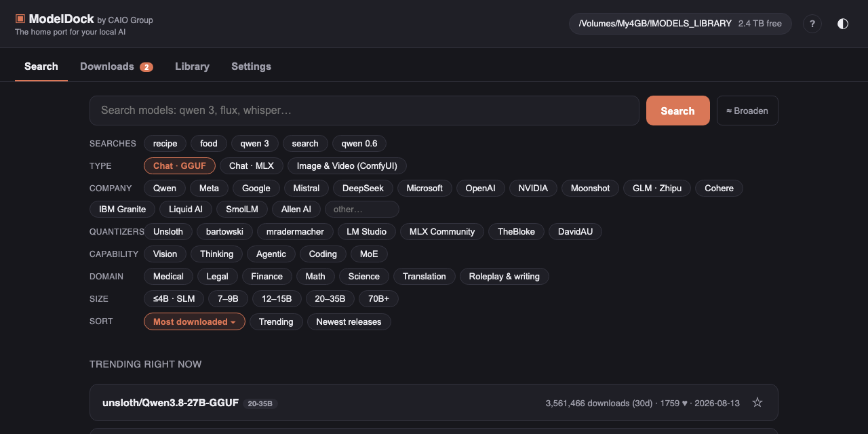Filter by quantizer DavidAU

click(x=575, y=231)
